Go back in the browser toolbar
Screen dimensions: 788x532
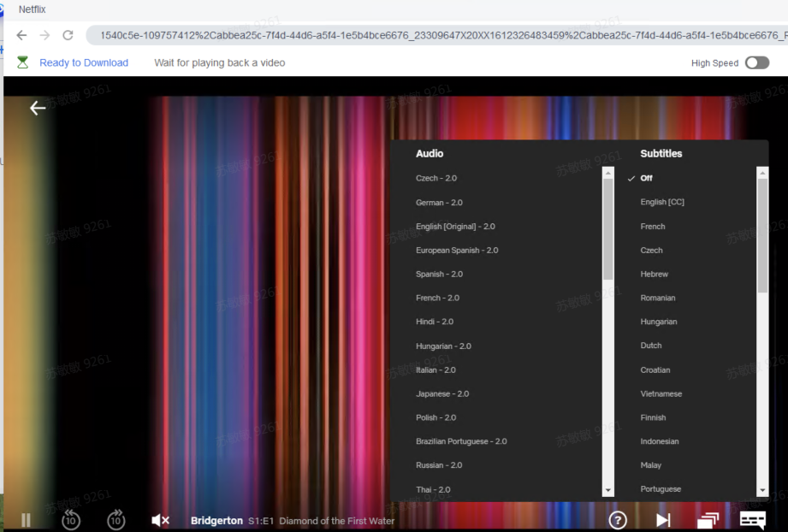[21, 35]
